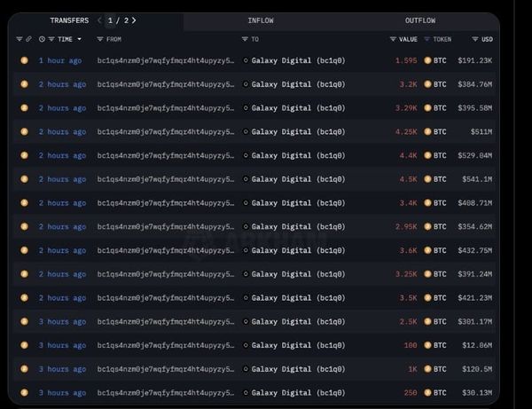Click chain icon on $511M row
This screenshot has width=532, height=409.
[24, 131]
